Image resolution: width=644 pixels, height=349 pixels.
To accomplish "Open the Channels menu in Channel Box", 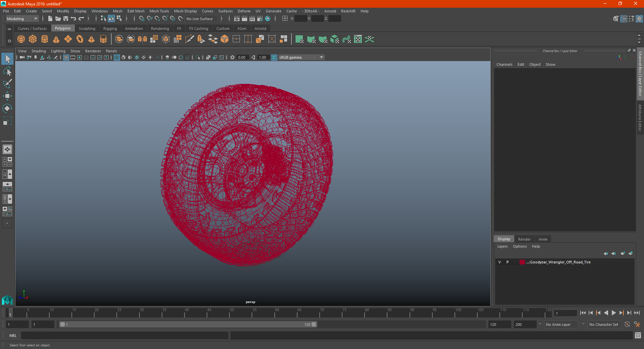I will coord(504,64).
